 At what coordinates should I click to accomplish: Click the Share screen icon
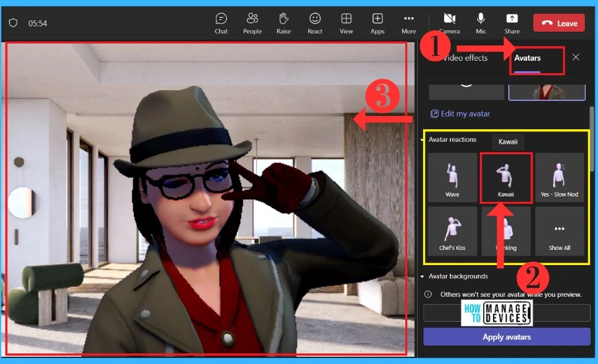pyautogui.click(x=512, y=22)
